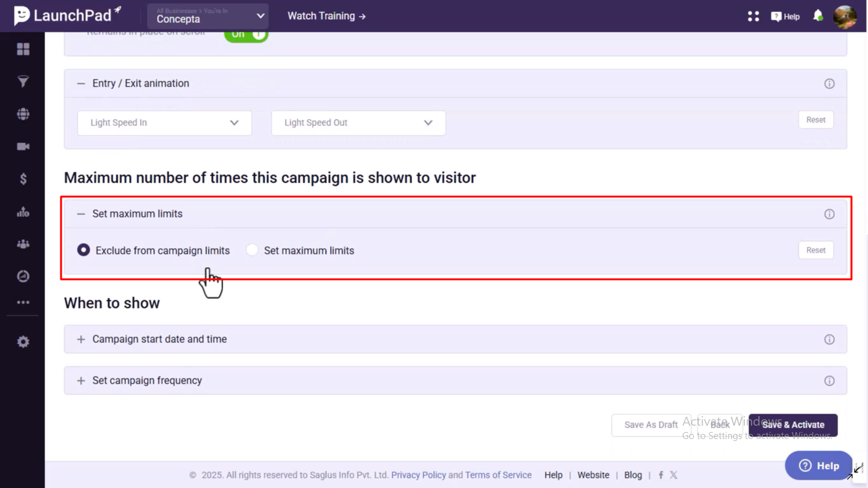The width and height of the screenshot is (868, 488).
Task: Open the contacts people icon in sidebar
Action: 23,244
